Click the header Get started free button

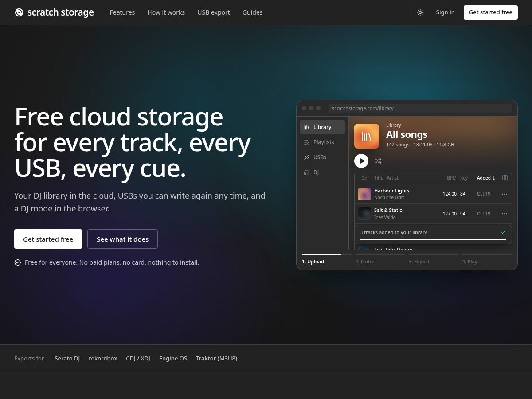tap(491, 12)
